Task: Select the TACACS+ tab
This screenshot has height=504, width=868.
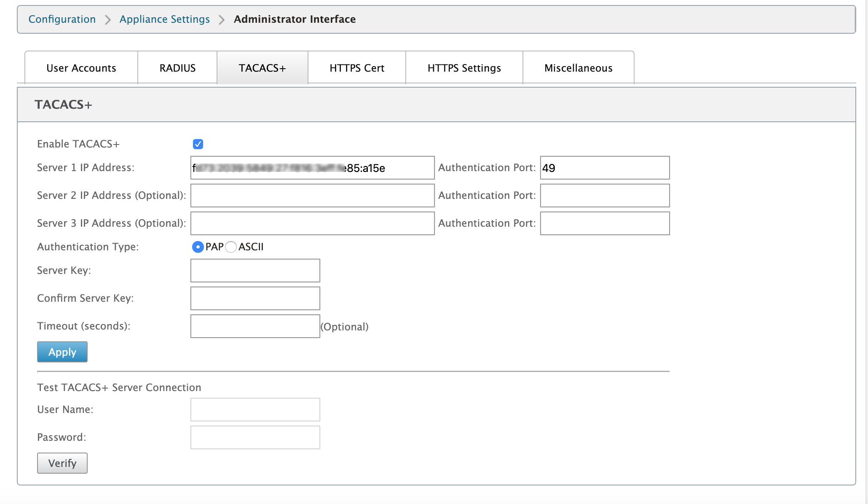Action: point(263,68)
